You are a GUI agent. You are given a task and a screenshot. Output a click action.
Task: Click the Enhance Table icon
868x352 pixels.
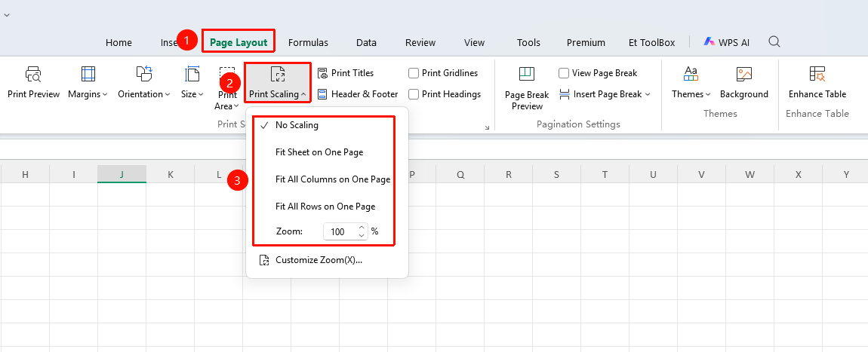coord(817,75)
